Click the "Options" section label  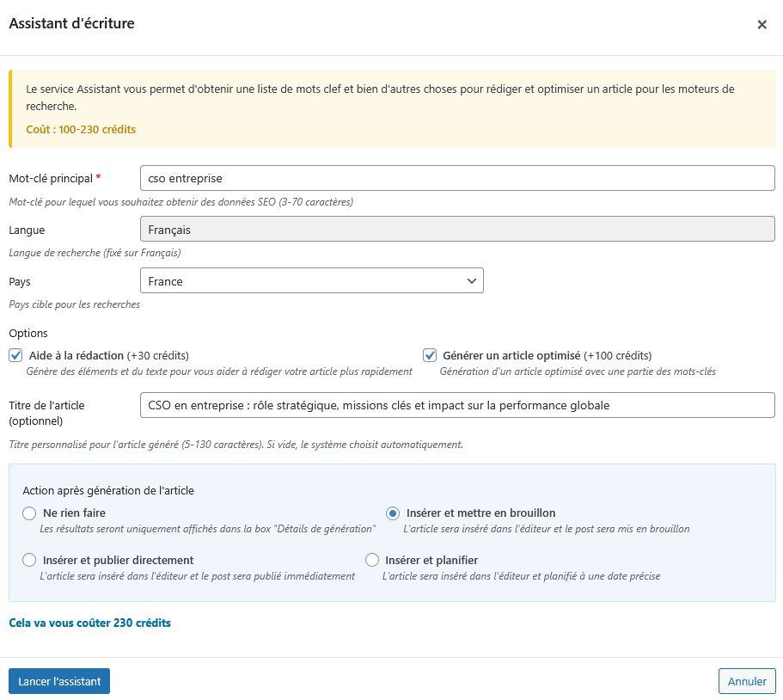point(28,333)
